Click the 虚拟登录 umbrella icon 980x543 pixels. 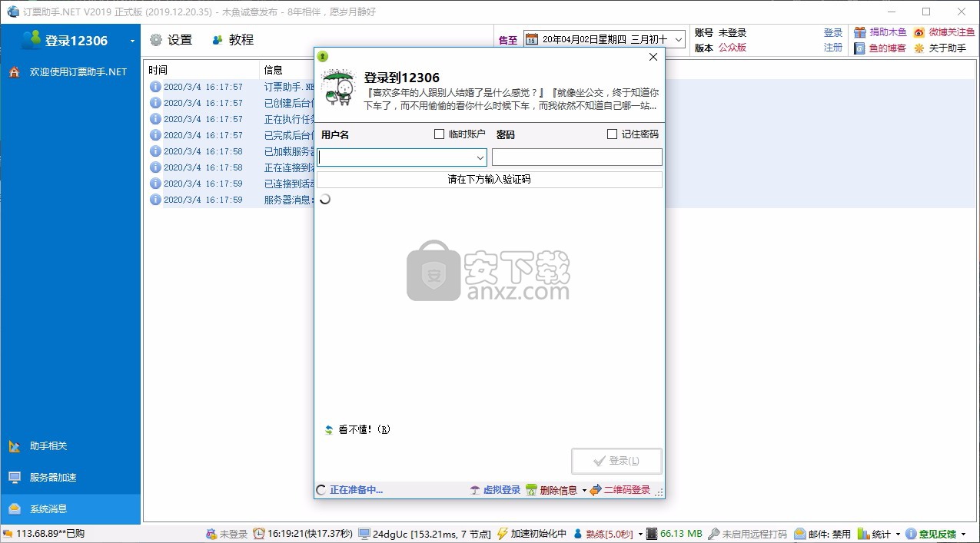click(475, 490)
